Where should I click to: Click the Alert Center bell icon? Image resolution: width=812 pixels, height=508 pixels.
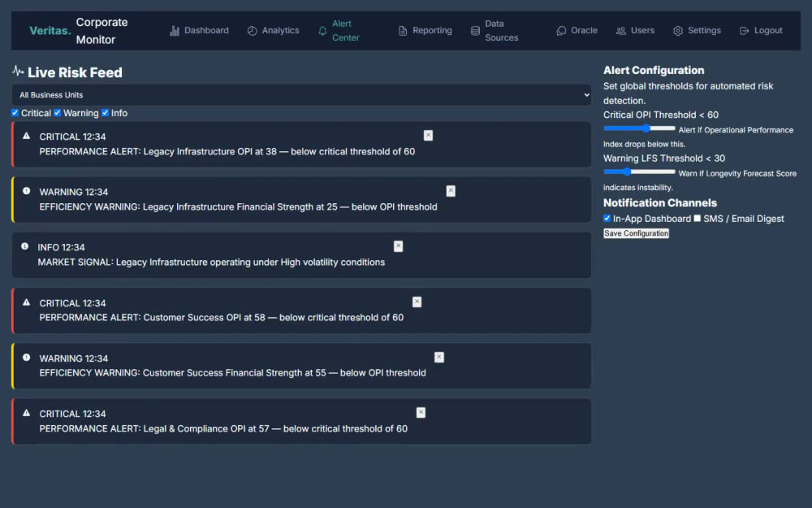(322, 31)
